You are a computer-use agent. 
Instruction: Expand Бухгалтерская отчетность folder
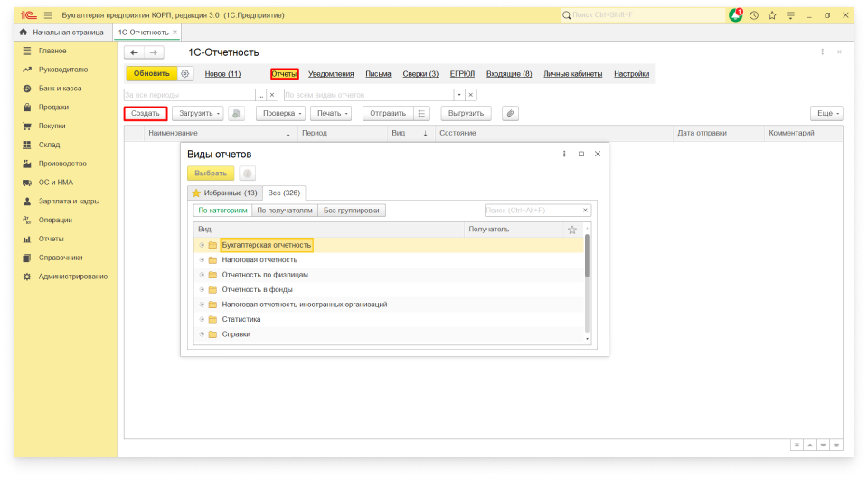[x=202, y=245]
